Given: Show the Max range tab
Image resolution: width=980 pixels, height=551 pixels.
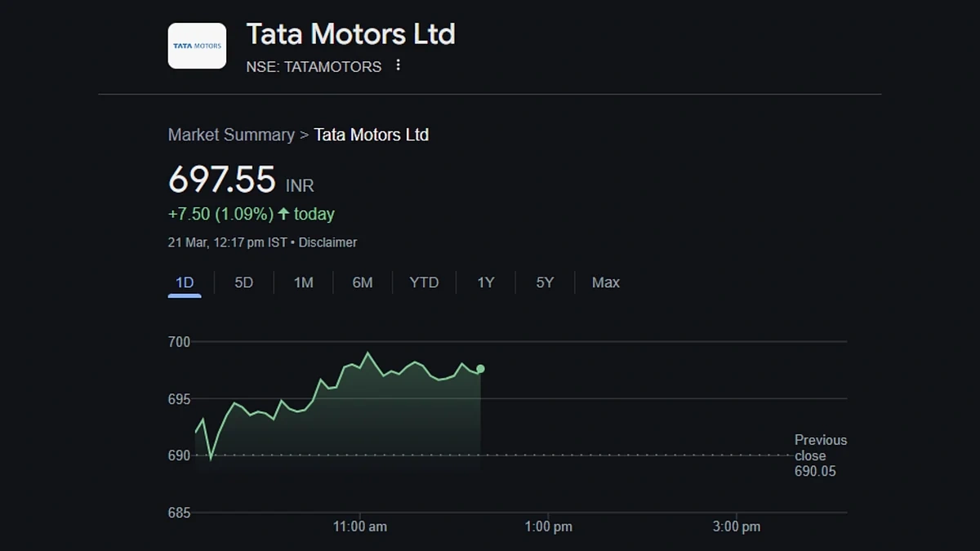Looking at the screenshot, I should 605,282.
